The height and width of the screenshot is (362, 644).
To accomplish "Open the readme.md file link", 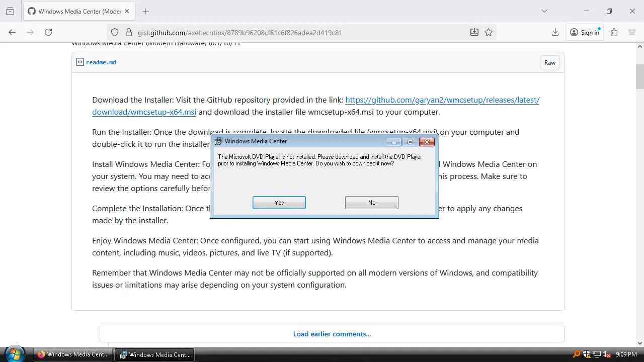I will coord(101,62).
